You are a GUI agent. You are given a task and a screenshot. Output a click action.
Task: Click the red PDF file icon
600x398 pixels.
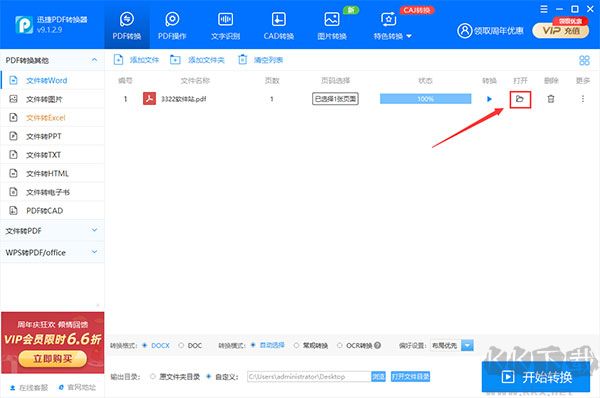[x=149, y=98]
